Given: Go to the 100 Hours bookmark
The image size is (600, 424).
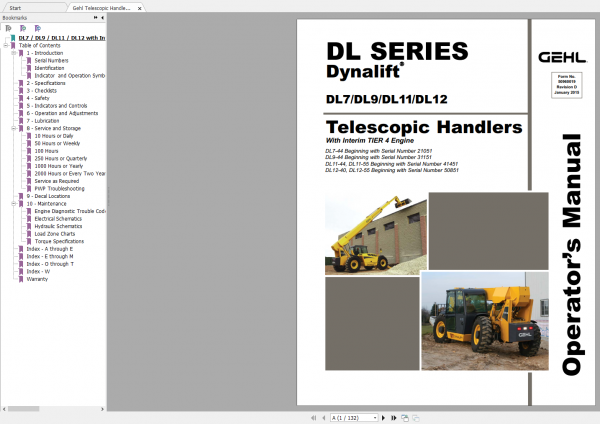Looking at the screenshot, I should 46,151.
